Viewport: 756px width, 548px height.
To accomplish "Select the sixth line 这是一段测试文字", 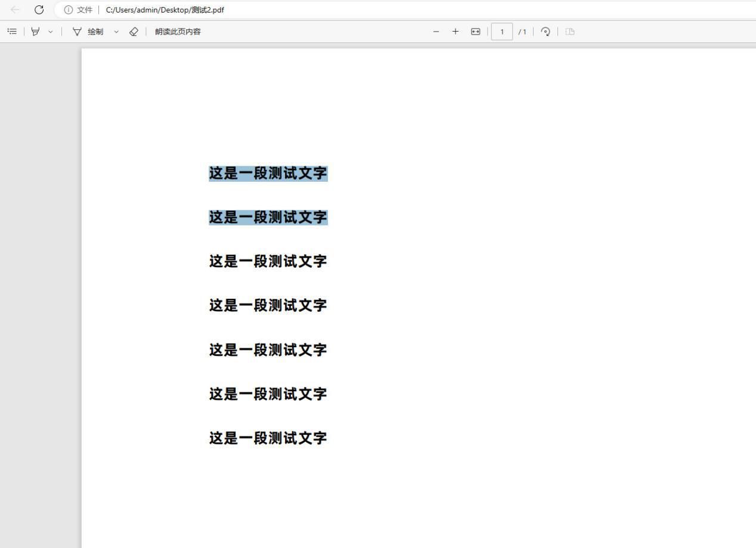I will tap(268, 394).
